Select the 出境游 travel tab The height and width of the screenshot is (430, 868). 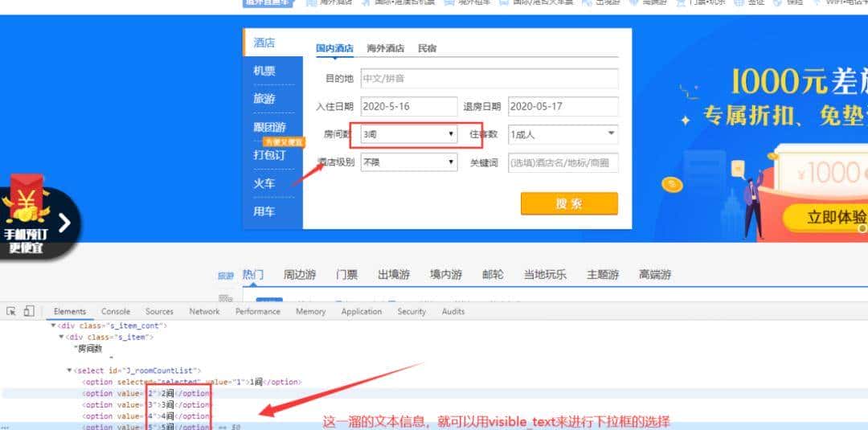394,275
